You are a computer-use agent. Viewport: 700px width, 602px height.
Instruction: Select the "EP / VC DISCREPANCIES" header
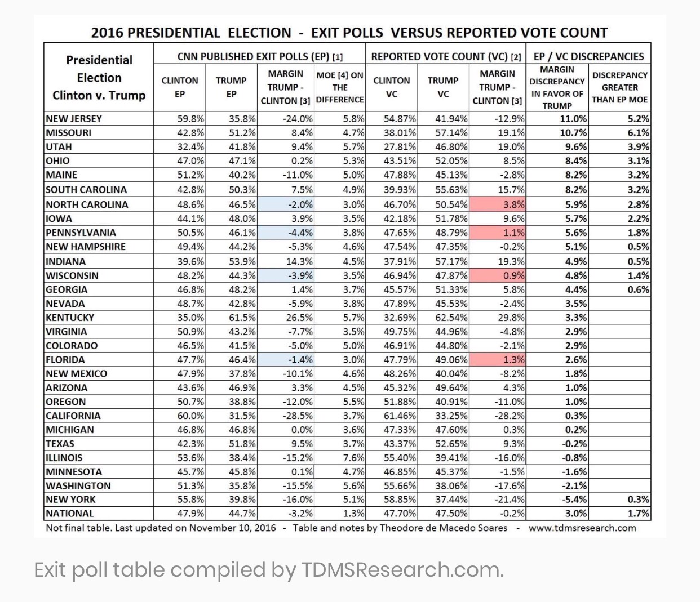coord(588,56)
